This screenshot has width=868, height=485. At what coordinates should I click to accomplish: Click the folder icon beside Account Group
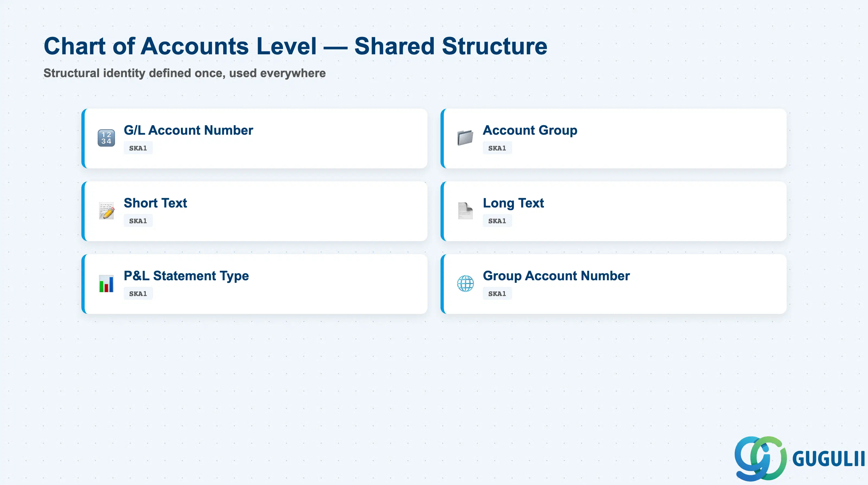pyautogui.click(x=465, y=138)
